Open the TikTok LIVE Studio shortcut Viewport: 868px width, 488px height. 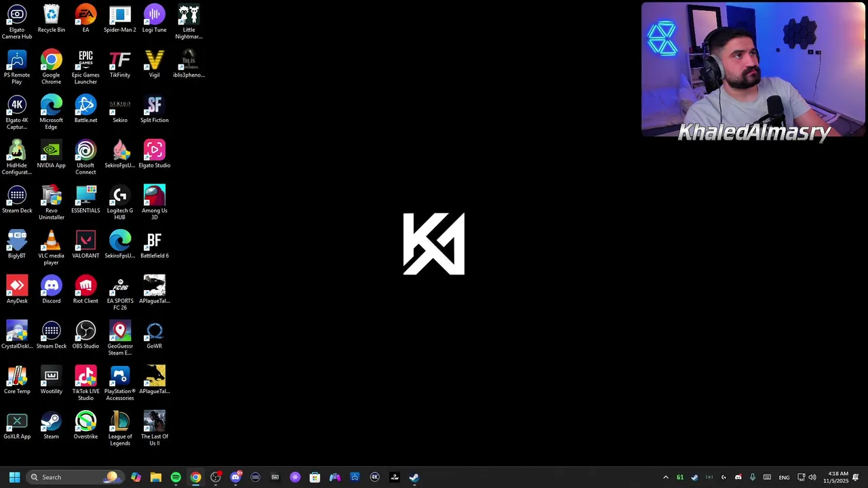[x=85, y=384]
